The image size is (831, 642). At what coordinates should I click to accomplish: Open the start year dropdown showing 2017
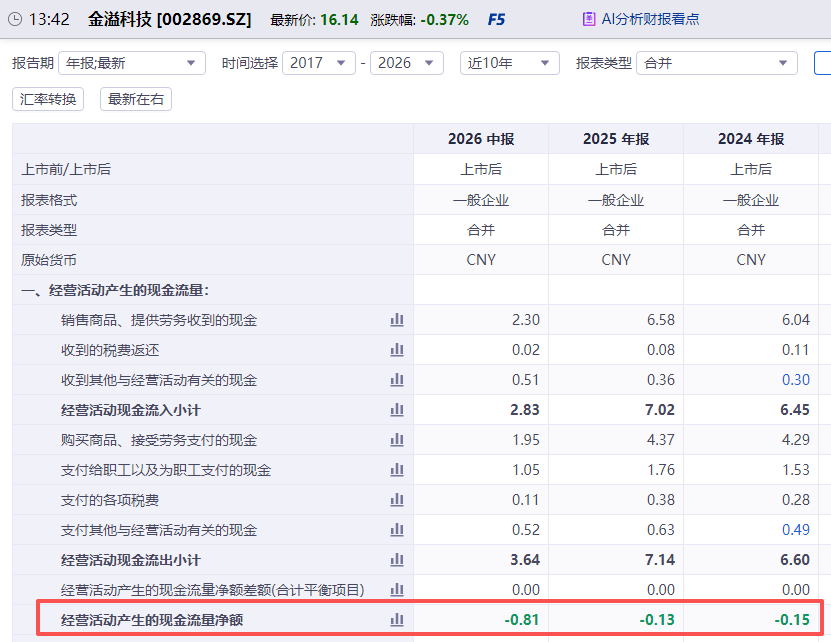319,63
